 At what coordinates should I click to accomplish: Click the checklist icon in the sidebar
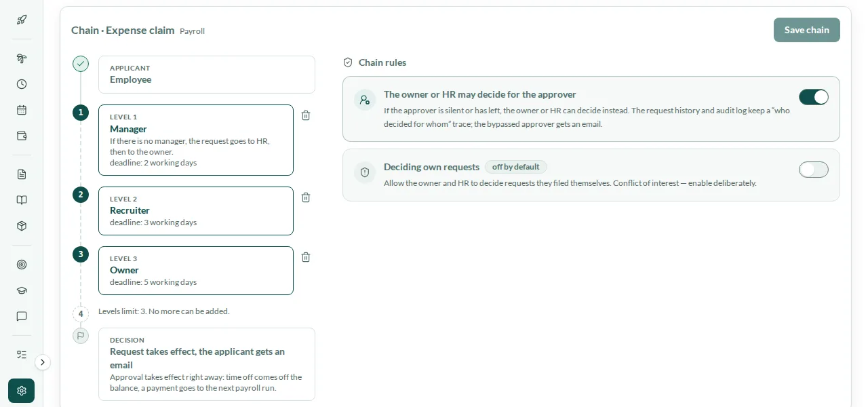point(22,355)
